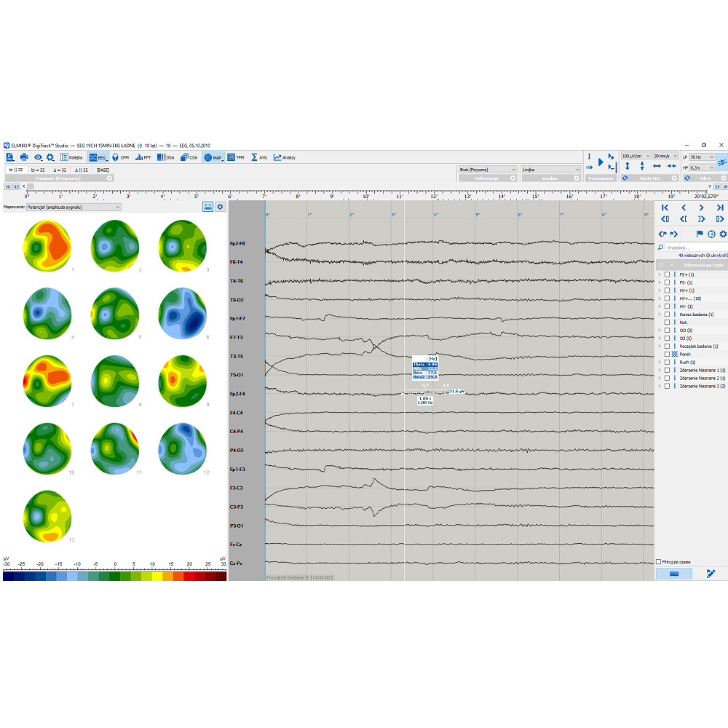This screenshot has height=728, width=728.
Task: Select the [BASE] montage tab
Action: [x=103, y=170]
